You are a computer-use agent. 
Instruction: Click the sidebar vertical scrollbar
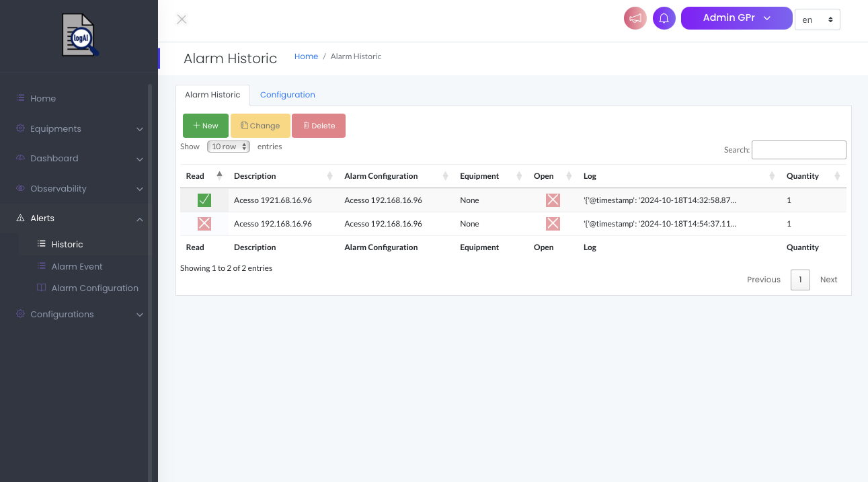(150, 269)
